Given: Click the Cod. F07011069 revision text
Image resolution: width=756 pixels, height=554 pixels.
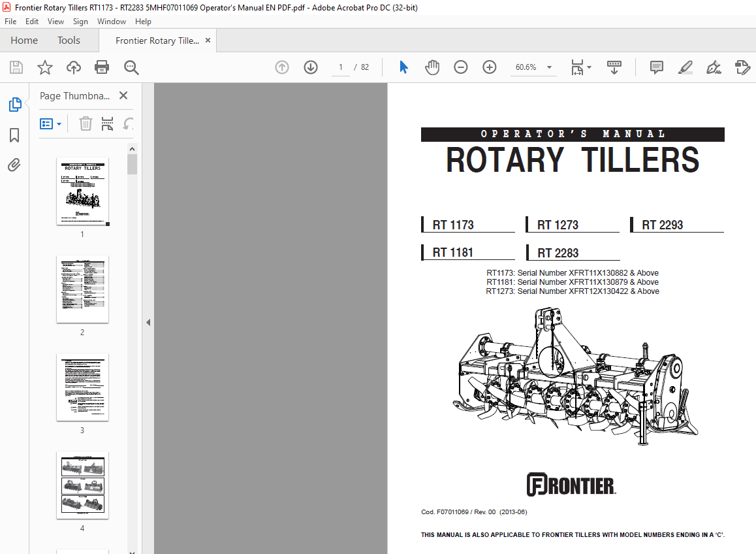Looking at the screenshot, I should click(474, 512).
